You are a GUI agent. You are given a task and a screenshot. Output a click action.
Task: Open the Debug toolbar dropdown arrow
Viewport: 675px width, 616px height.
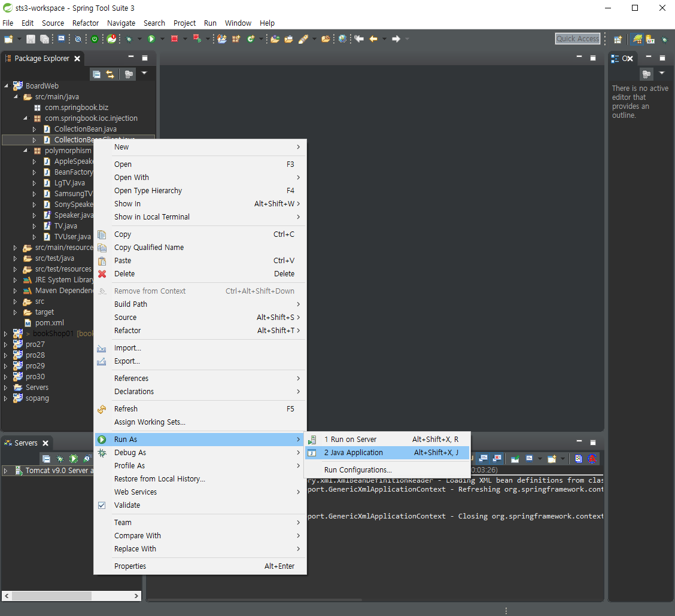coord(139,39)
